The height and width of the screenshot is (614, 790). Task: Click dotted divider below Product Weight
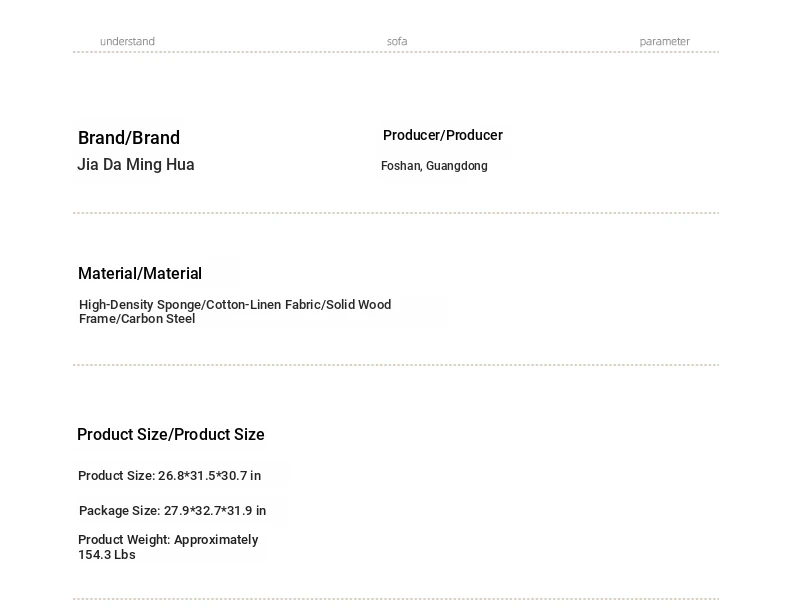396,599
